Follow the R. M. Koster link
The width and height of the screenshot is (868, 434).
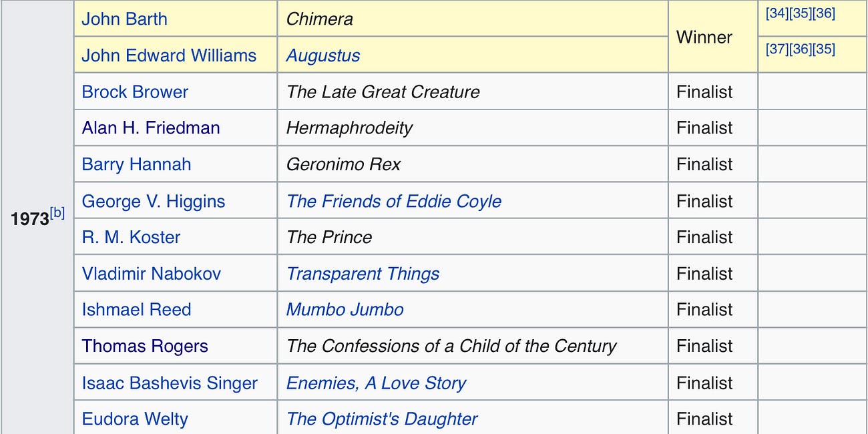coord(131,237)
